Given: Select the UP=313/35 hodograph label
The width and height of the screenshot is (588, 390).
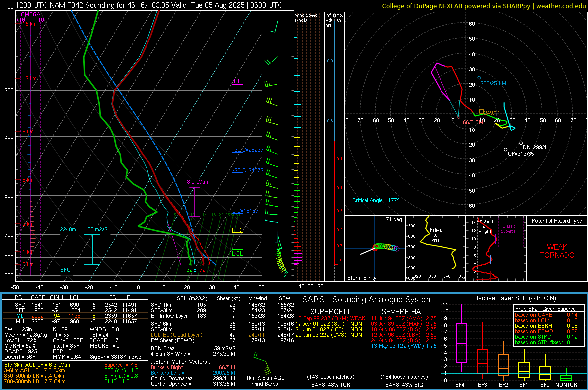Looking at the screenshot, I should 521,154.
